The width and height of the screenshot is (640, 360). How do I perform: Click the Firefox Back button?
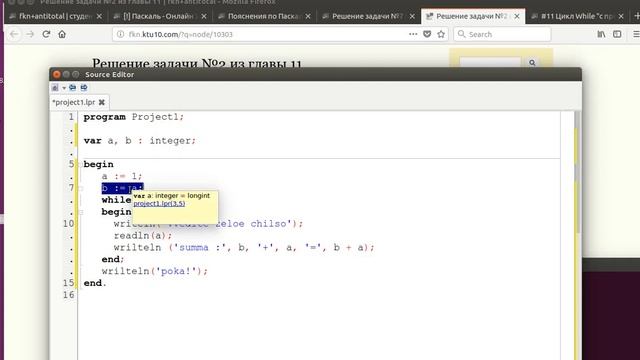click(14, 34)
